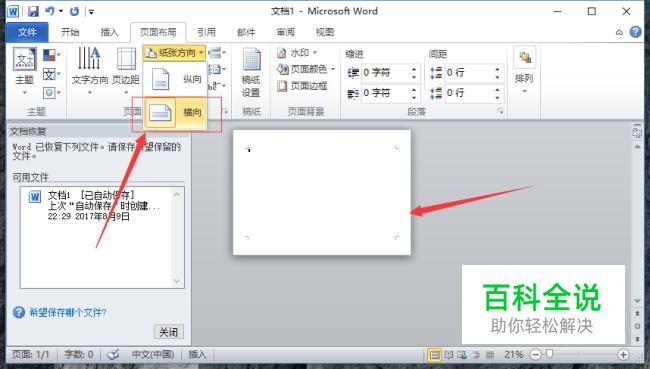The height and width of the screenshot is (369, 650).
Task: Open the 水印 (Watermark) dropdown
Action: point(297,53)
